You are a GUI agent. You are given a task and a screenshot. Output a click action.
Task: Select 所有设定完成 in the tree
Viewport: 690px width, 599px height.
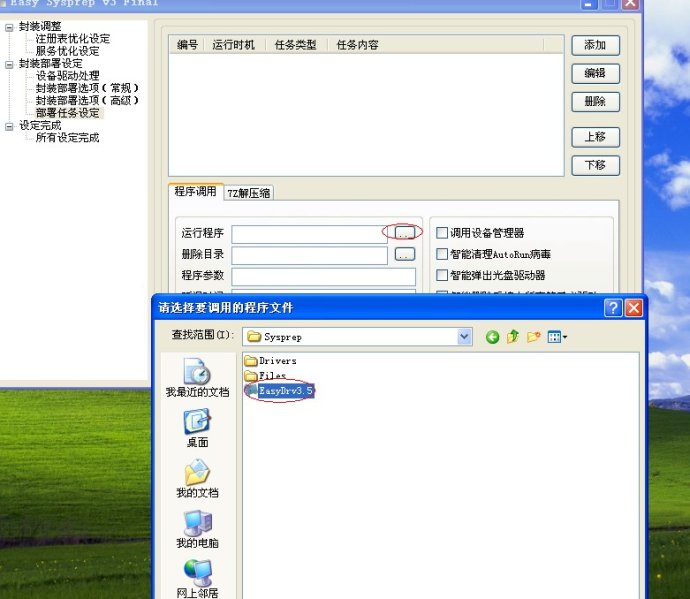[67, 138]
